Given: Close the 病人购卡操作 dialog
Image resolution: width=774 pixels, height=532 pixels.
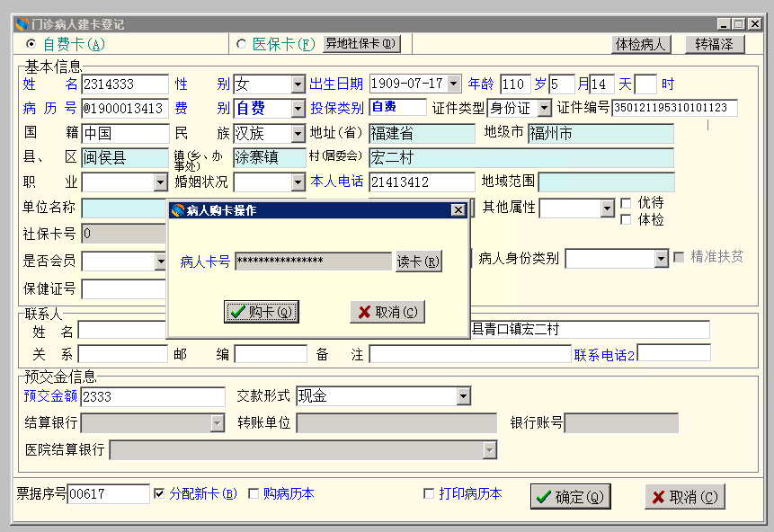Looking at the screenshot, I should 458,210.
